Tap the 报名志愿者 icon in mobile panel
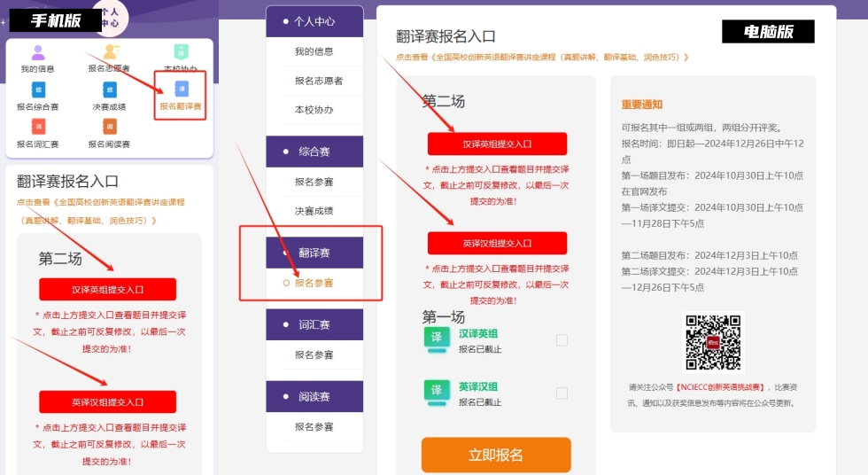This screenshot has height=475, width=868. [x=109, y=52]
